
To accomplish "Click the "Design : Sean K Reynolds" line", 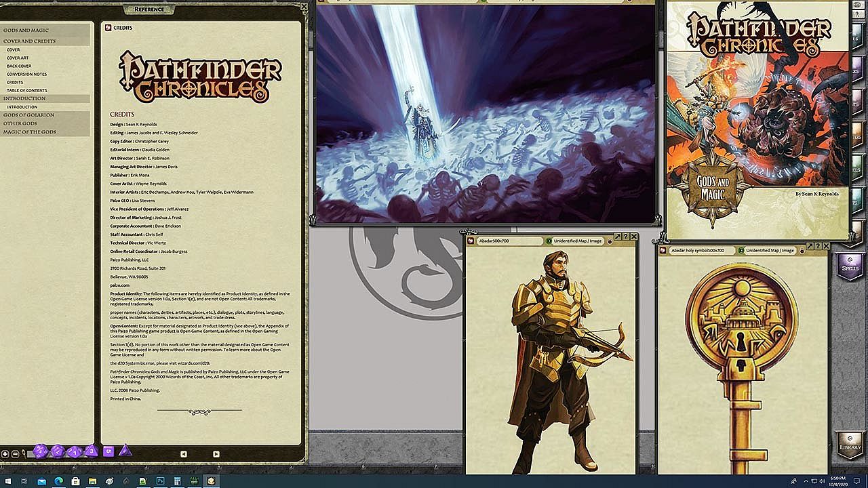I will click(134, 125).
